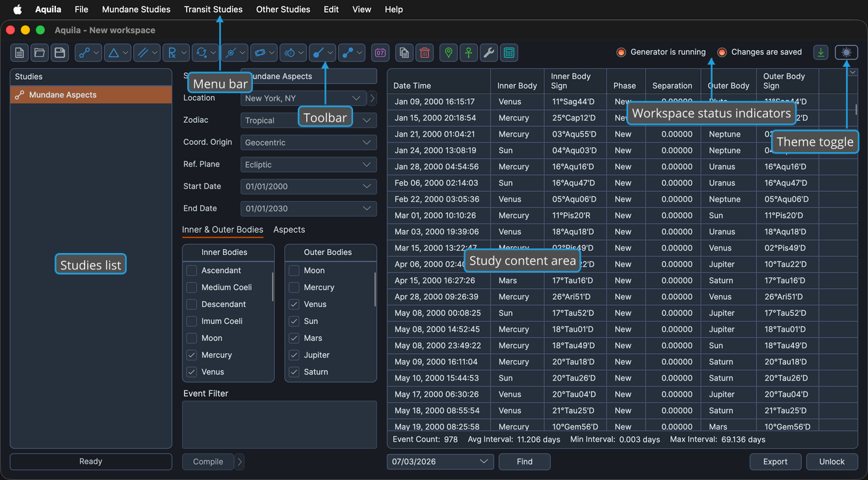Click the connected-nodes aspects toolbar icon after Save
868x480 pixels.
click(88, 53)
